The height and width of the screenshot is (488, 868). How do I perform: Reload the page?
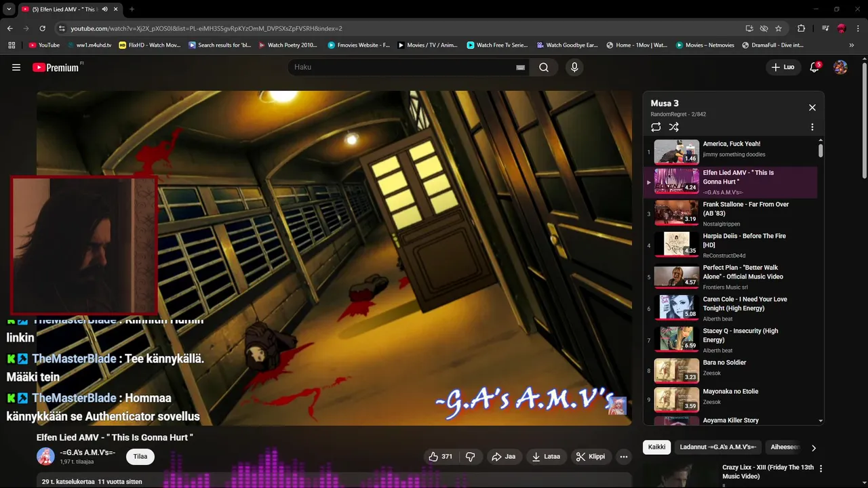pos(43,28)
